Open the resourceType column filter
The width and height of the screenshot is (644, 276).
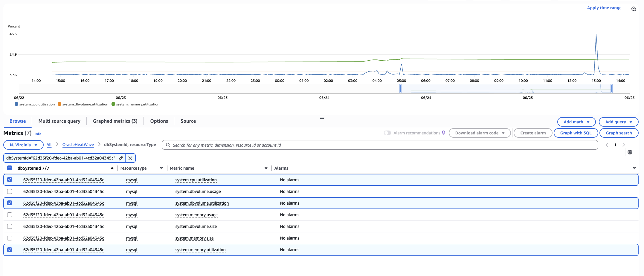point(161,168)
